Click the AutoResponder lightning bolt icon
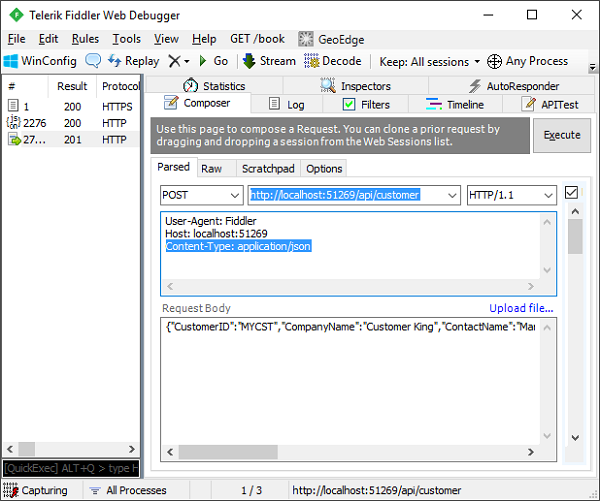The height and width of the screenshot is (501, 600). pyautogui.click(x=475, y=86)
